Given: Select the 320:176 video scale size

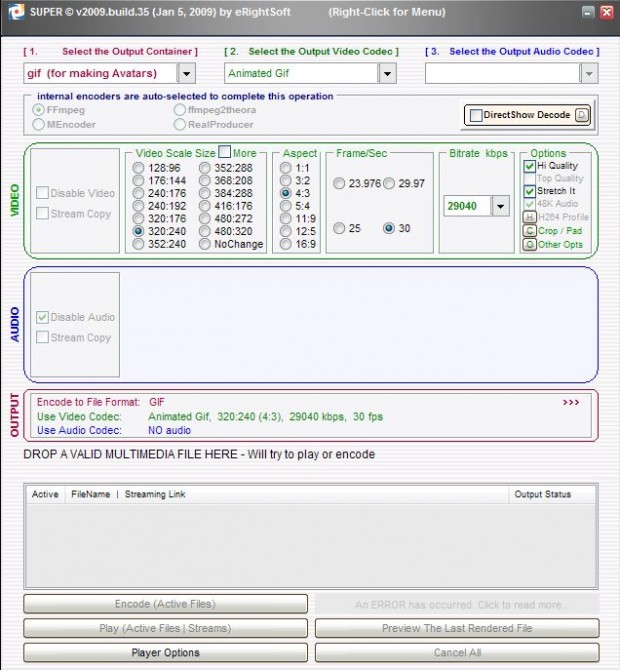Looking at the screenshot, I should pos(138,218).
